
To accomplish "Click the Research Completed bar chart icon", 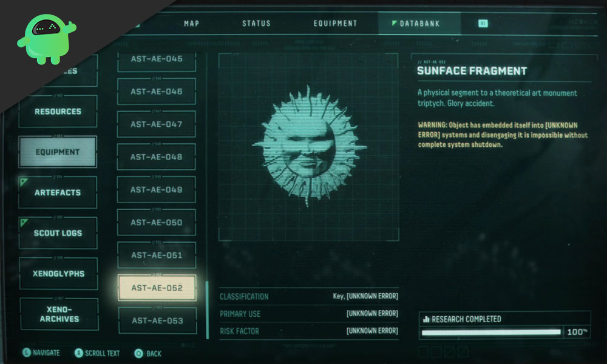I will (x=426, y=319).
